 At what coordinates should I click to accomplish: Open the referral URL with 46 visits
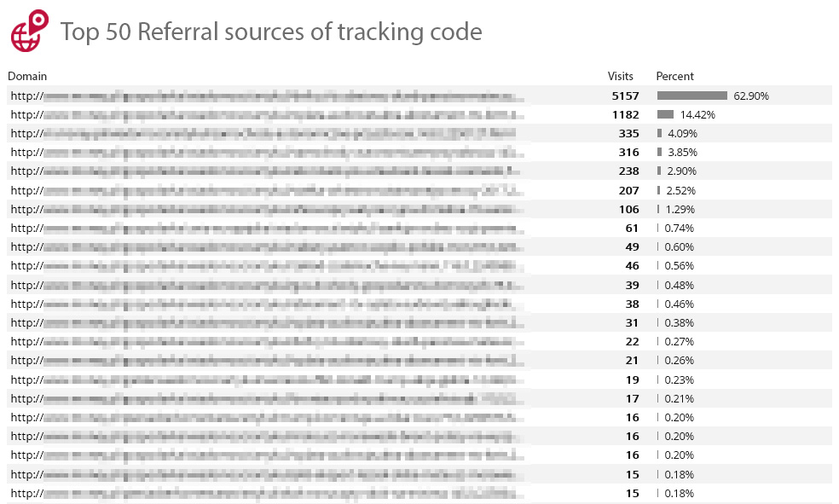(263, 266)
